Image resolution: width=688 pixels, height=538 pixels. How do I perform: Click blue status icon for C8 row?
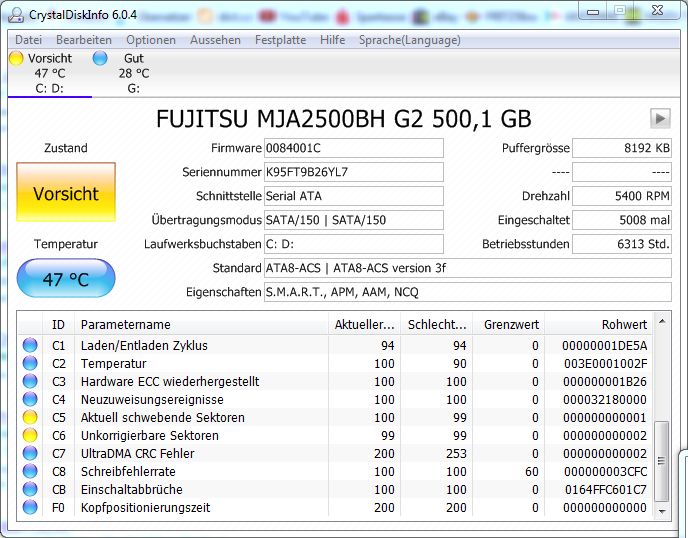(x=30, y=471)
